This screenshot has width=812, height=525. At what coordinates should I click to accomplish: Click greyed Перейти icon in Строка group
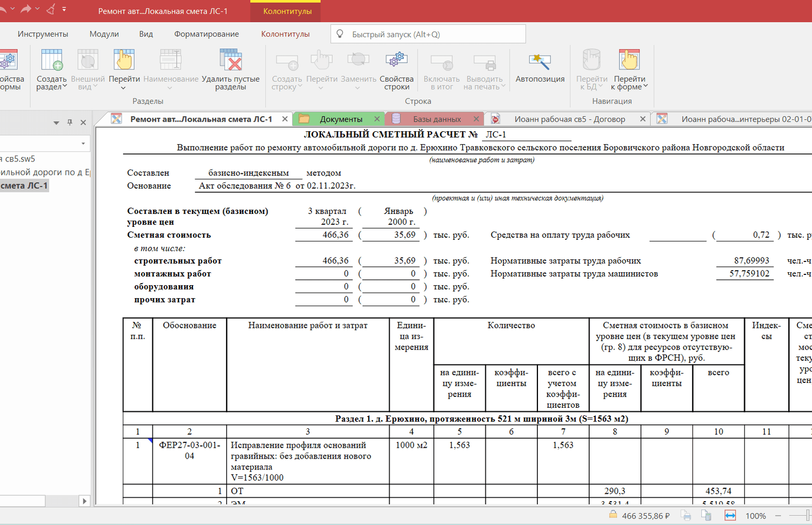322,60
